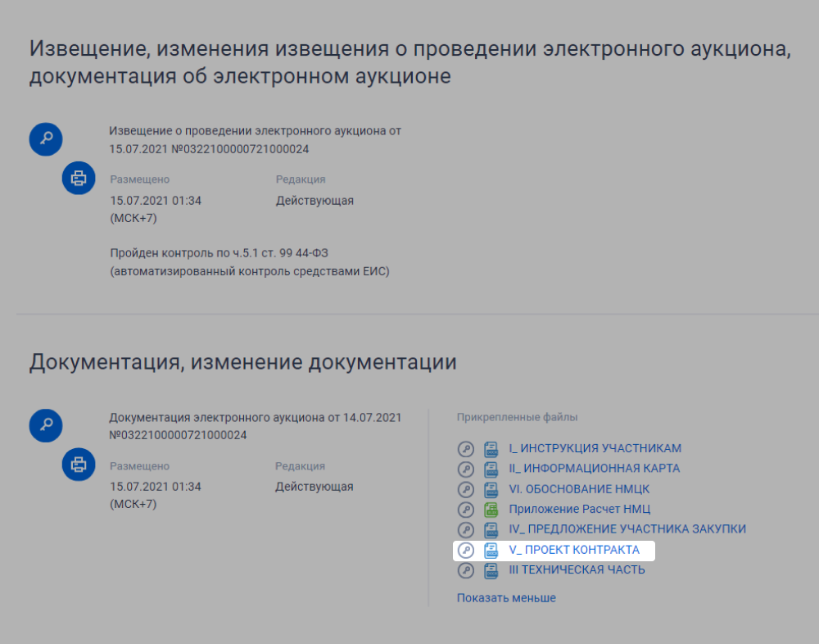Screen dimensions: 819x644
Task: Collapse file list with Показать меньше
Action: tap(506, 597)
